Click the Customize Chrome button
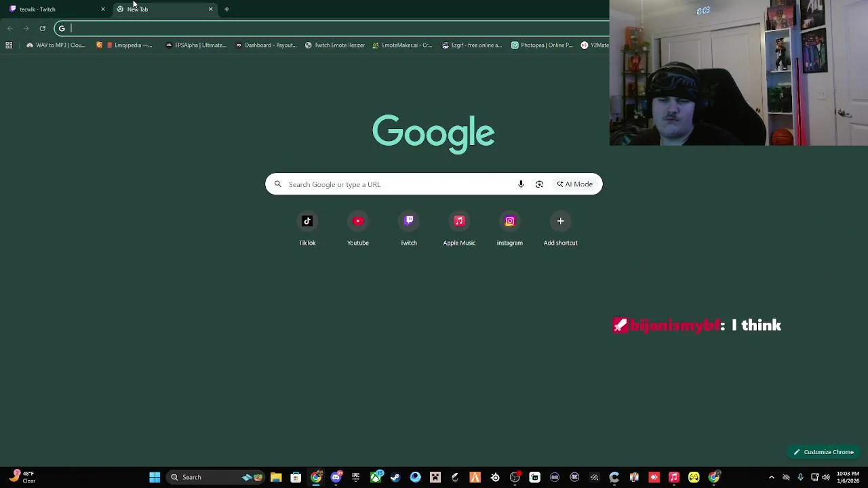Image resolution: width=868 pixels, height=488 pixels. pos(824,452)
